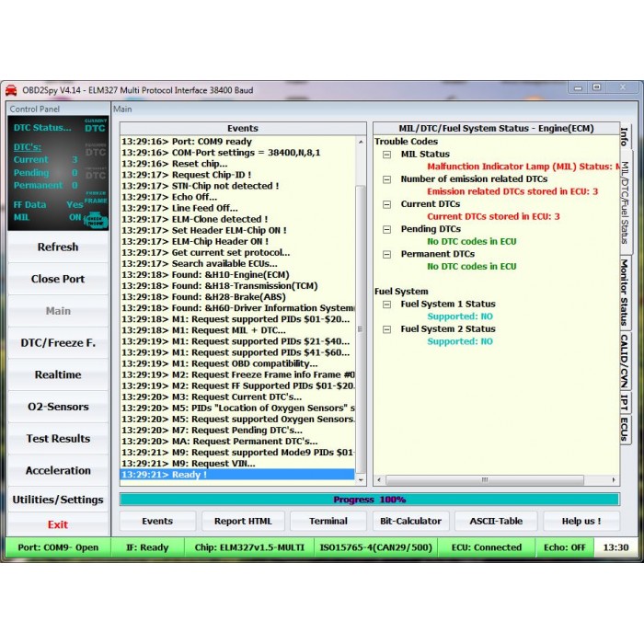Click the Permanent DTC indicator icon

tap(96, 173)
